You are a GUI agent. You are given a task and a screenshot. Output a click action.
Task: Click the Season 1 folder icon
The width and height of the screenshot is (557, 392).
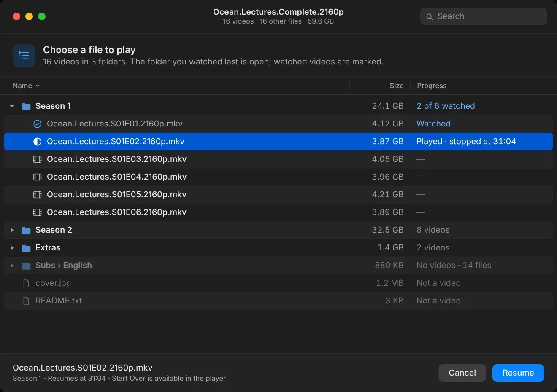click(26, 107)
